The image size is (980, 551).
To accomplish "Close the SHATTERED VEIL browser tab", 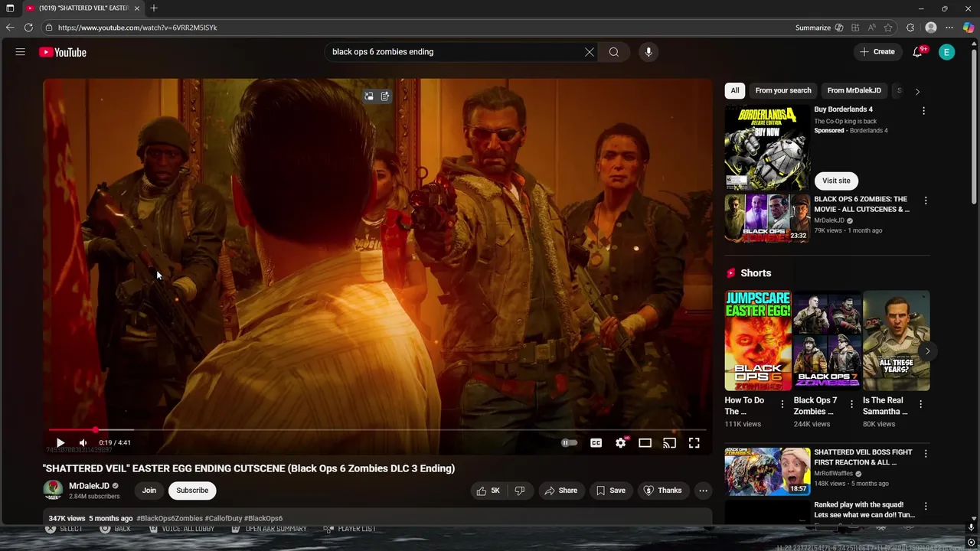I will pyautogui.click(x=136, y=8).
